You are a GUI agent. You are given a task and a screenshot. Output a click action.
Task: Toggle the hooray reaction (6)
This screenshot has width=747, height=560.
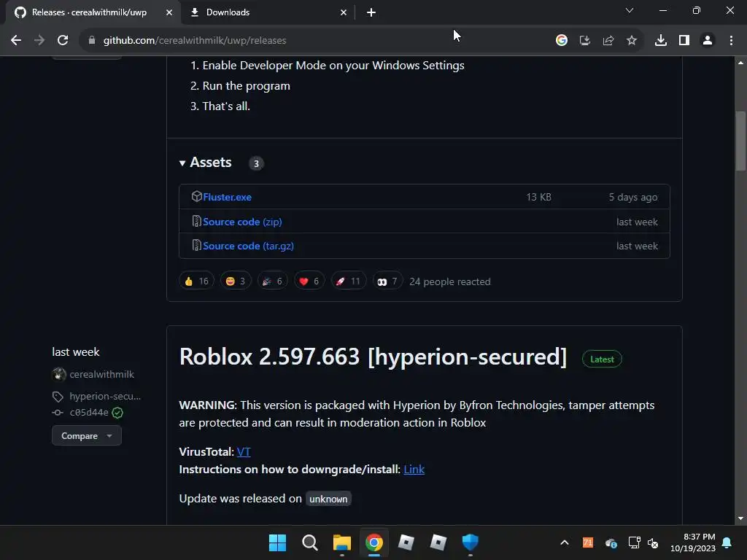coord(273,281)
